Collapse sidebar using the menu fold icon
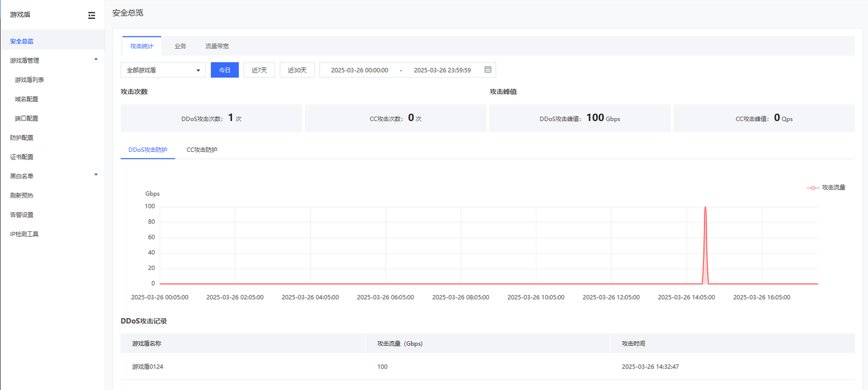Image resolution: width=868 pixels, height=390 pixels. click(x=92, y=15)
